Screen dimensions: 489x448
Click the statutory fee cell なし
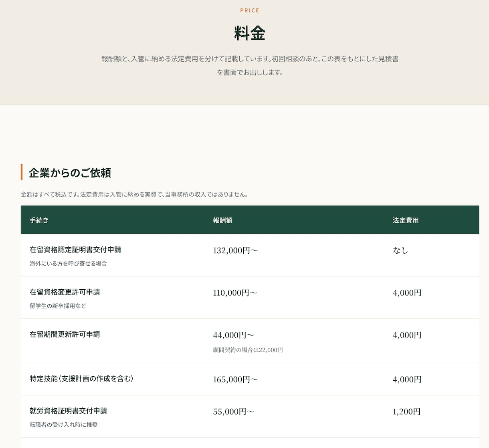point(400,250)
